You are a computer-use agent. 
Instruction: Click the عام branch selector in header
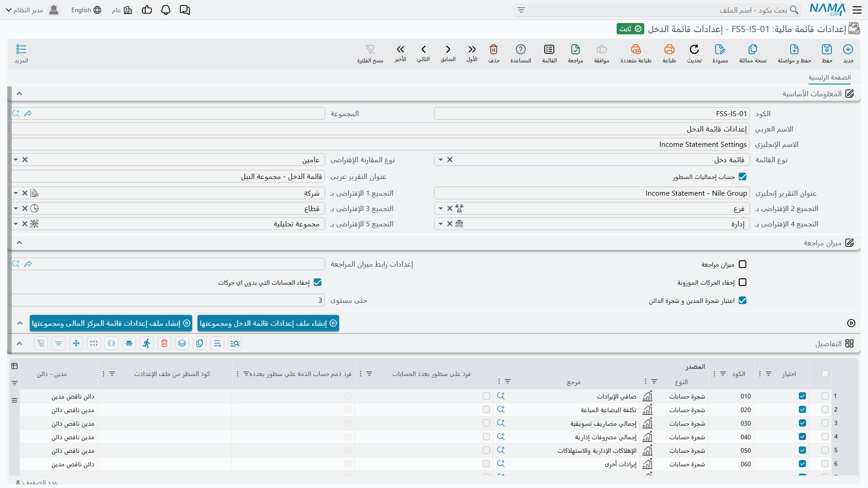pyautogui.click(x=122, y=10)
